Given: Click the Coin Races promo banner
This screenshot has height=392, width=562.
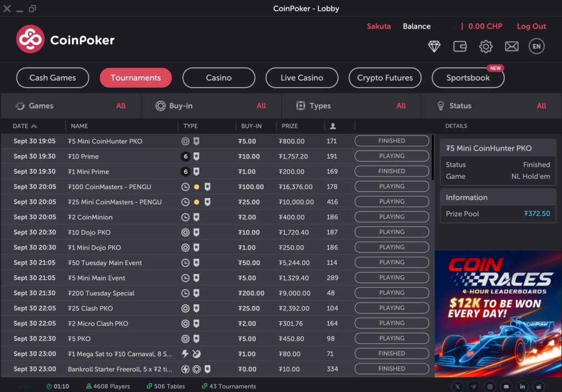Looking at the screenshot, I should click(x=498, y=314).
